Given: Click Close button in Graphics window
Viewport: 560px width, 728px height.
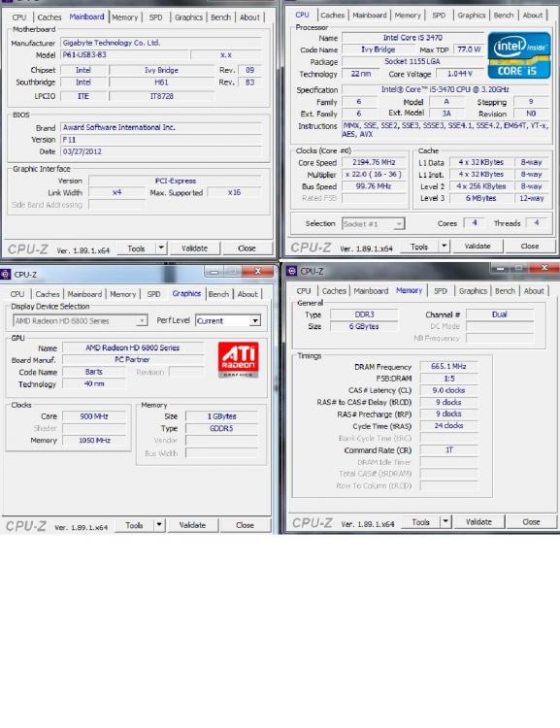Looking at the screenshot, I should pyautogui.click(x=245, y=525).
